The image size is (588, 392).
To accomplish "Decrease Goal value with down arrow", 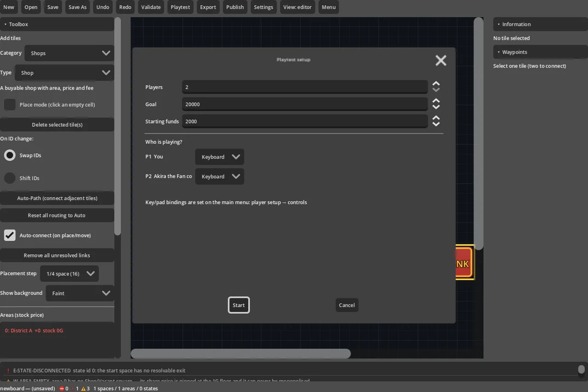I will click(436, 107).
